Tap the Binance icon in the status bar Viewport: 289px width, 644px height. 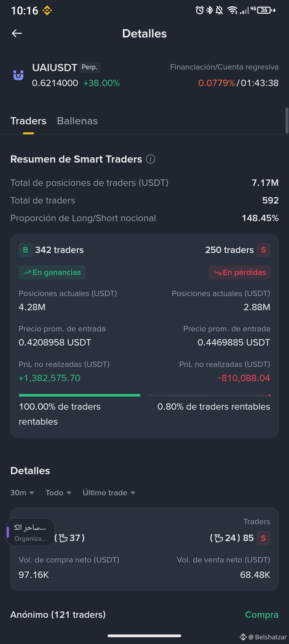[x=47, y=11]
